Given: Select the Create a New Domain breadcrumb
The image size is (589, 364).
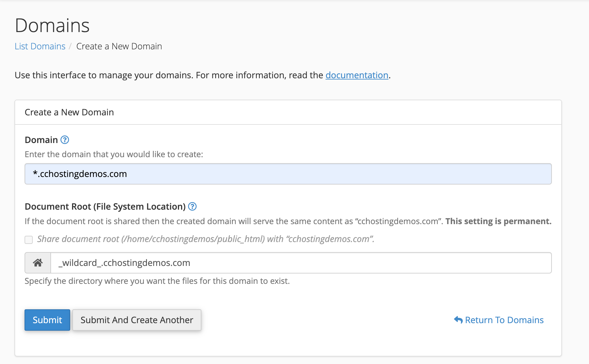Looking at the screenshot, I should pos(119,46).
